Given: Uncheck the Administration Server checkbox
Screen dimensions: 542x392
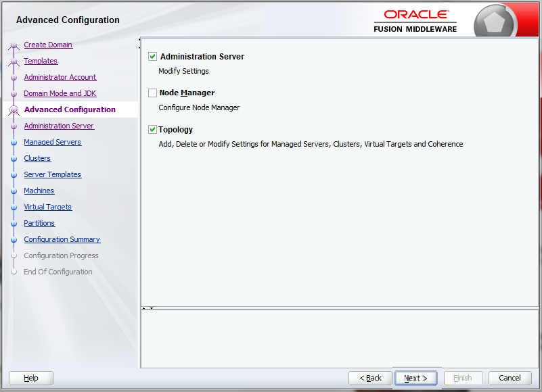Looking at the screenshot, I should point(152,56).
